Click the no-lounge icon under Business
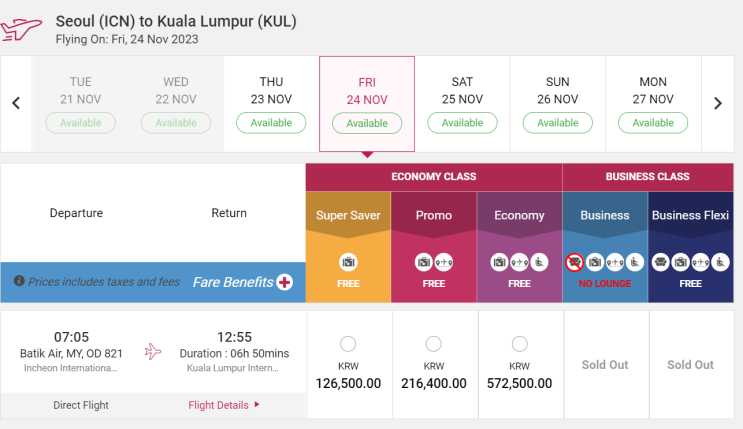Screen dimensions: 743x429 click(x=575, y=262)
